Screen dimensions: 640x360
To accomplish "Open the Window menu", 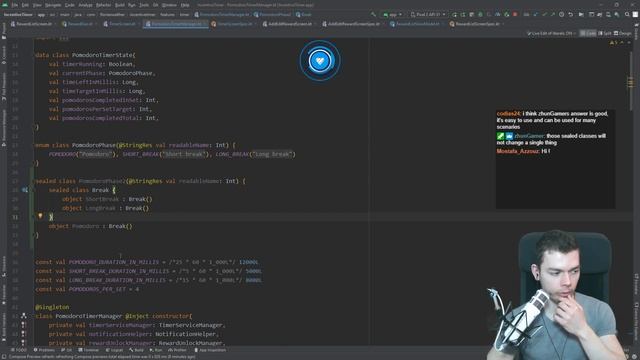I will coord(169,5).
